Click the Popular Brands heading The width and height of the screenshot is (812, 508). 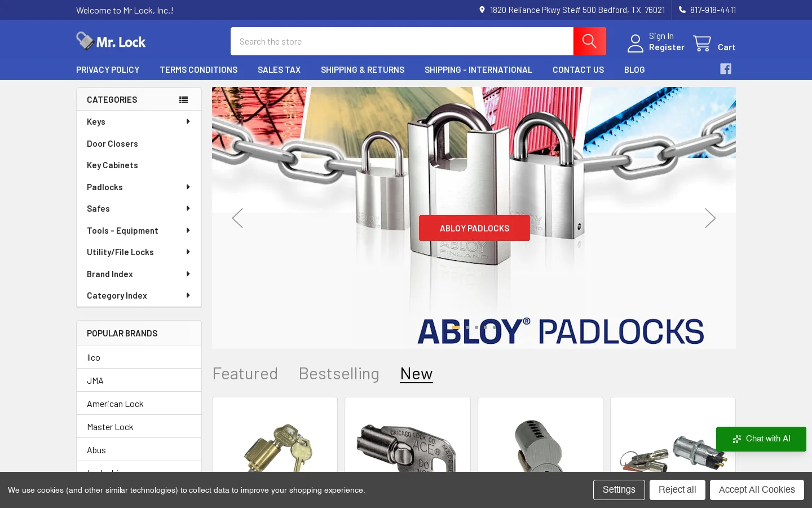pyautogui.click(x=122, y=333)
